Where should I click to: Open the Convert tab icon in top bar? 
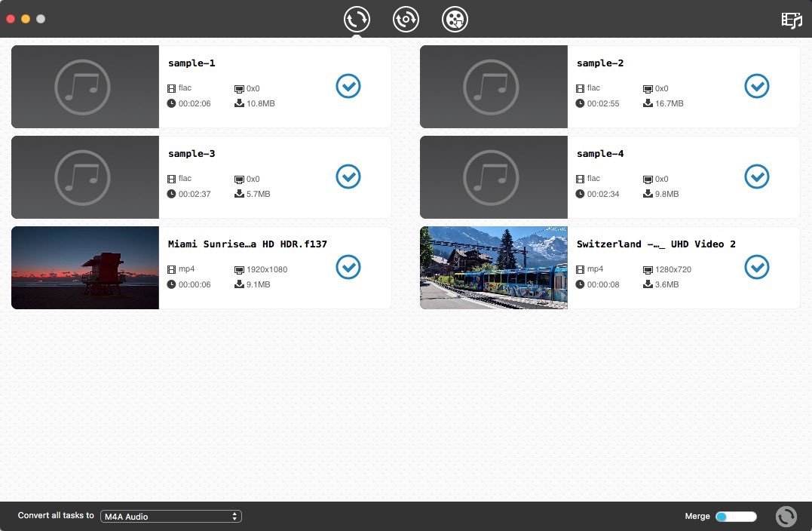357,19
